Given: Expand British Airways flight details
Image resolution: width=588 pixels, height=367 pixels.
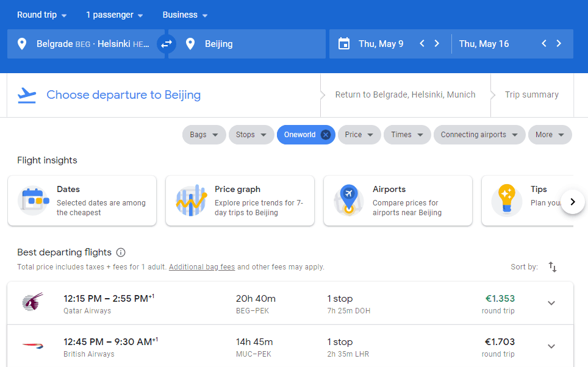Looking at the screenshot, I should (551, 346).
